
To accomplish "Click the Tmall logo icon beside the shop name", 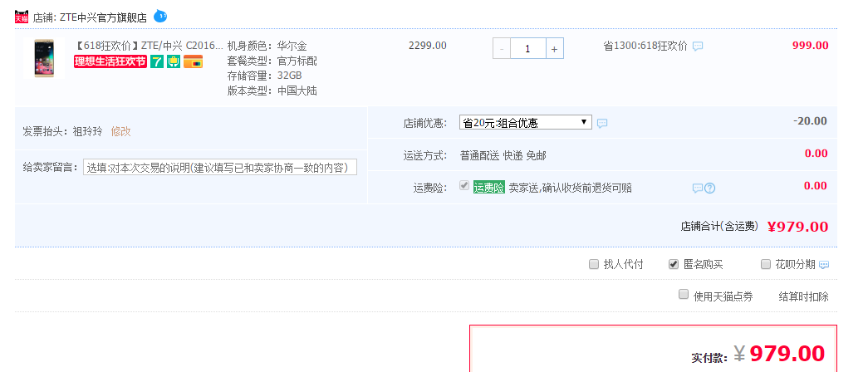I will coord(22,17).
